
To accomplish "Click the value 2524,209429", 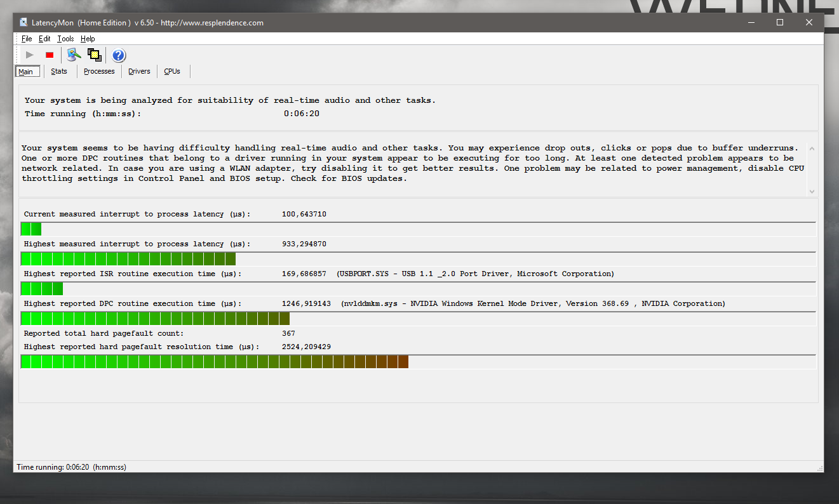I will tap(306, 347).
